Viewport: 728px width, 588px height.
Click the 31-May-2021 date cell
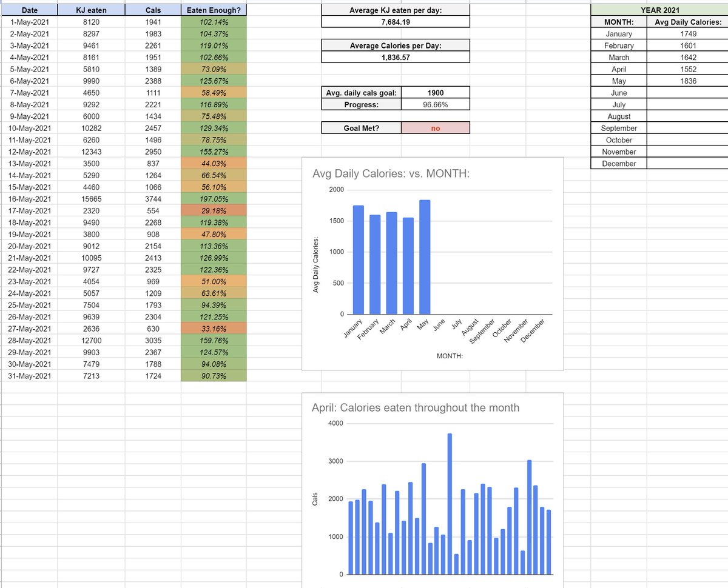pos(29,376)
